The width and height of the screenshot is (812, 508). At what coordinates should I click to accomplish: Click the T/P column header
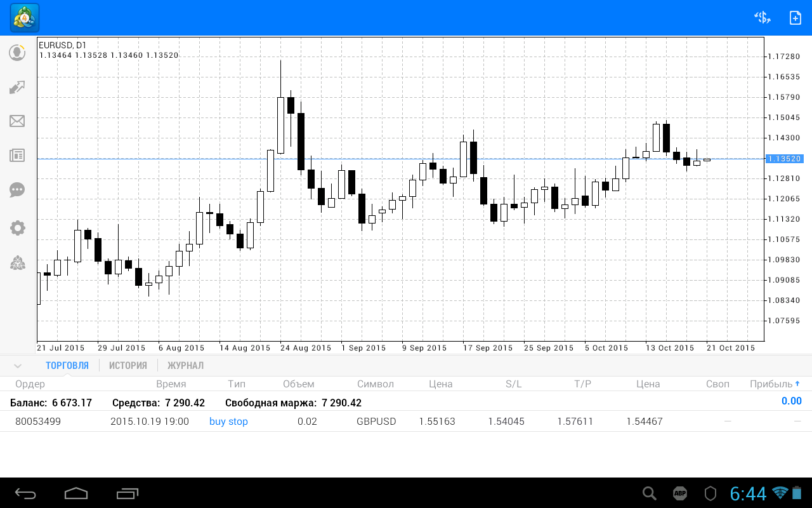point(583,384)
